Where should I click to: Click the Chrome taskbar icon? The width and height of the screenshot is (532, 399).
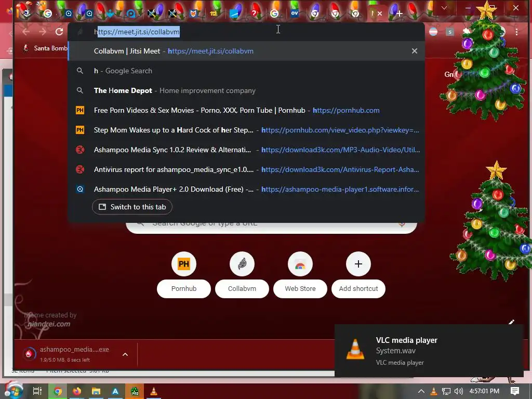tap(58, 392)
